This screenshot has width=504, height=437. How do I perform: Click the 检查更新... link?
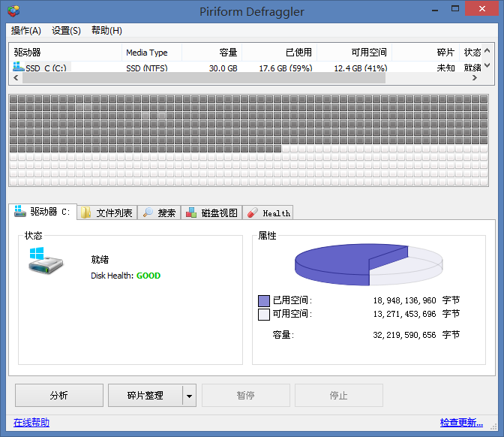pos(461,422)
